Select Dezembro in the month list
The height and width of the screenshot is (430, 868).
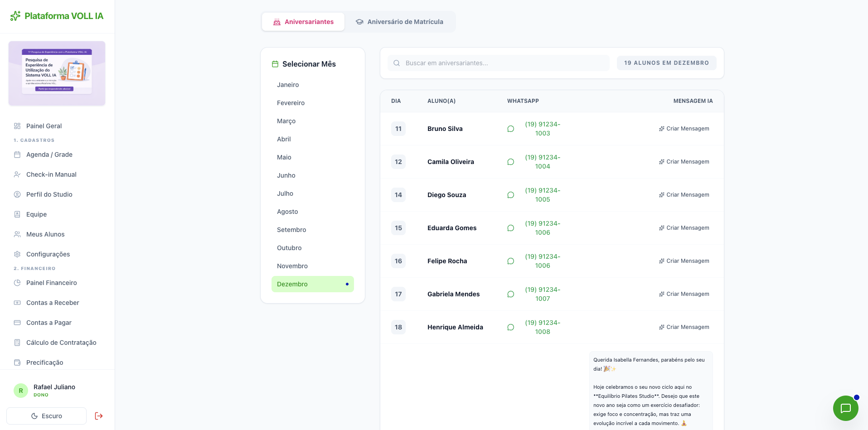coord(312,284)
